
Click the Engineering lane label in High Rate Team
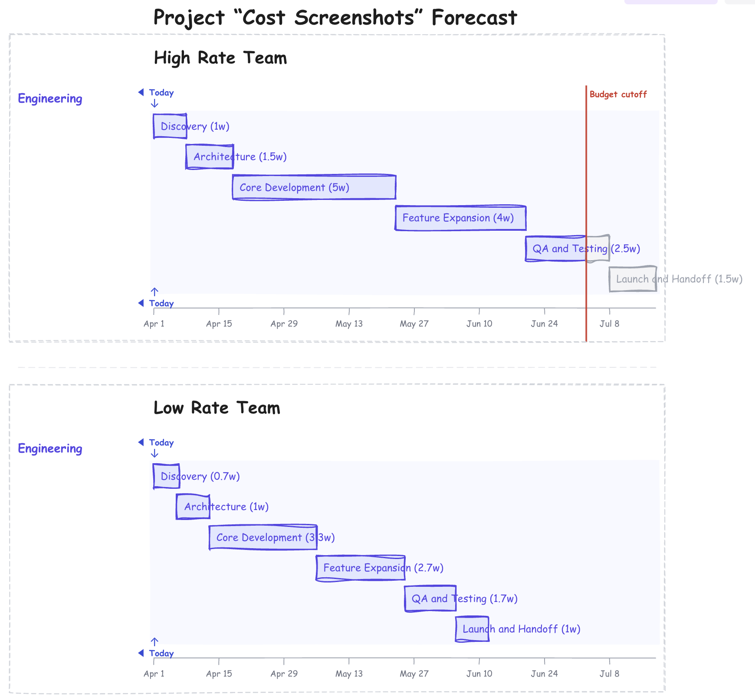pyautogui.click(x=50, y=99)
